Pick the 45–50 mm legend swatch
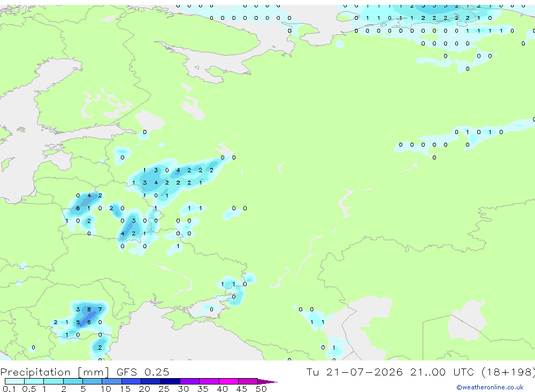The image size is (535, 392). (x=248, y=381)
